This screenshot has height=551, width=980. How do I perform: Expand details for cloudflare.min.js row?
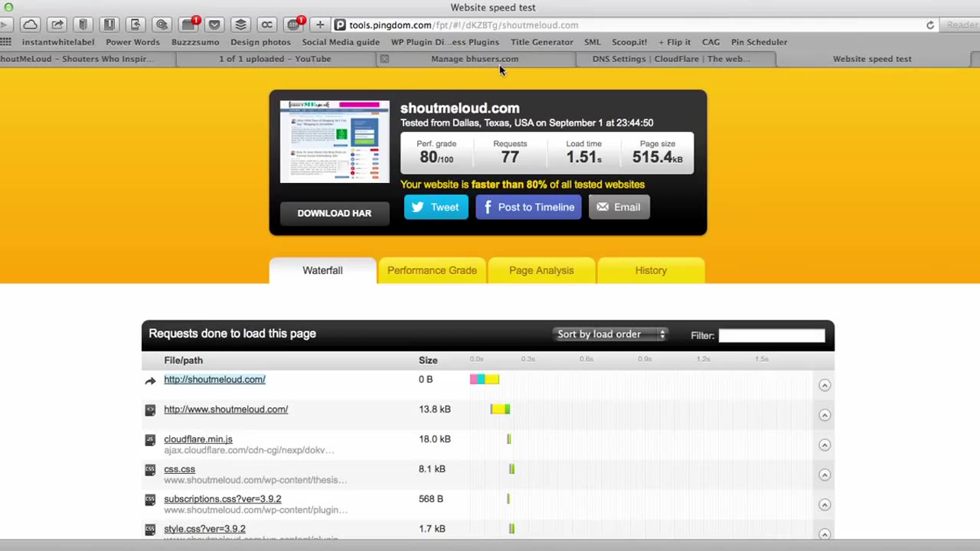[x=825, y=445]
